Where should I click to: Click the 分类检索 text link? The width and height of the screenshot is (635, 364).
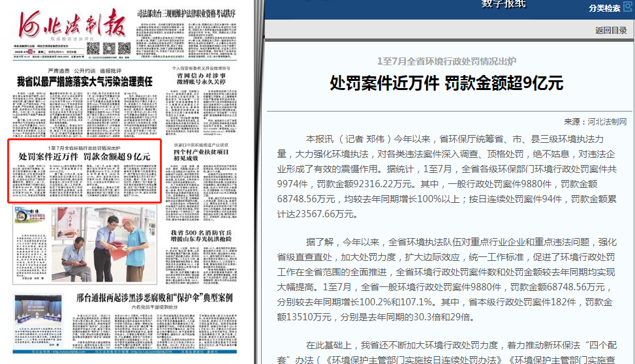click(604, 8)
